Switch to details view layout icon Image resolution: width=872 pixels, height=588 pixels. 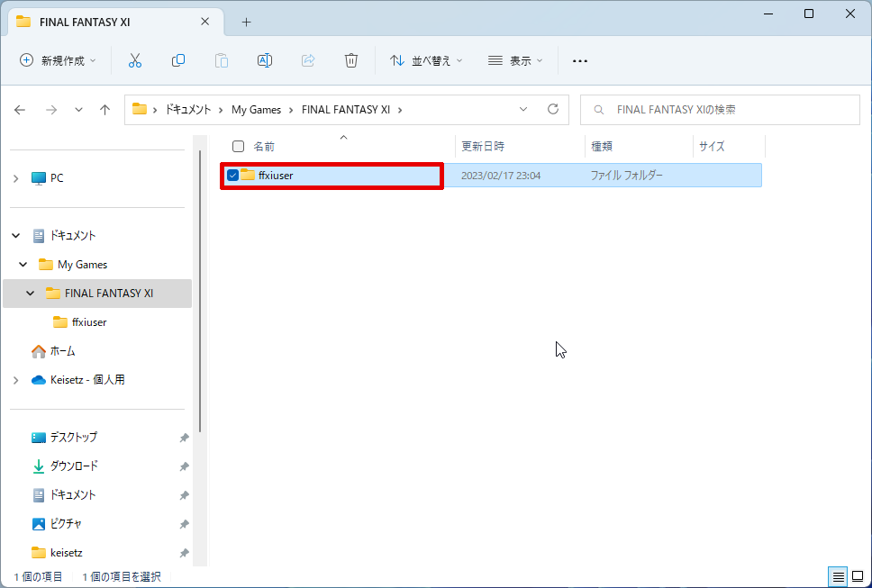point(838,577)
